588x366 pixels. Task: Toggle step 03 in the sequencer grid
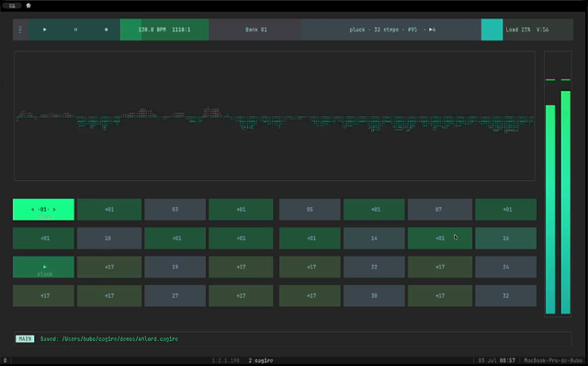[x=175, y=210]
